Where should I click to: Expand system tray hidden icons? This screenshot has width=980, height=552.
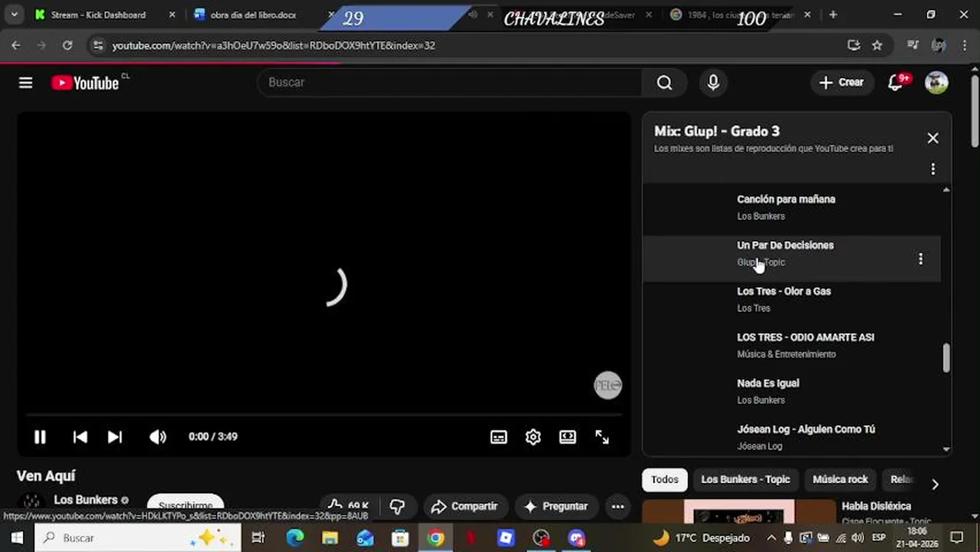tap(771, 538)
